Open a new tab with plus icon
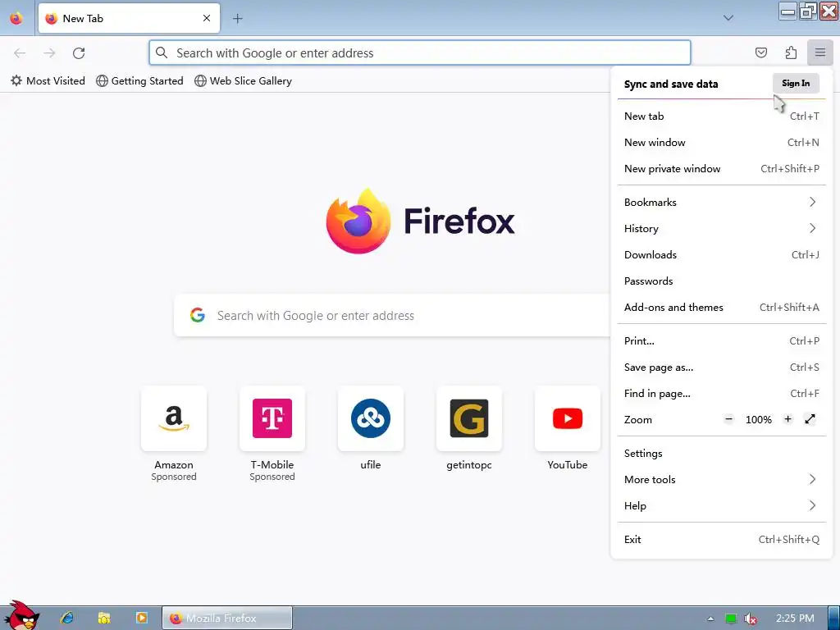840x630 pixels. [x=237, y=19]
